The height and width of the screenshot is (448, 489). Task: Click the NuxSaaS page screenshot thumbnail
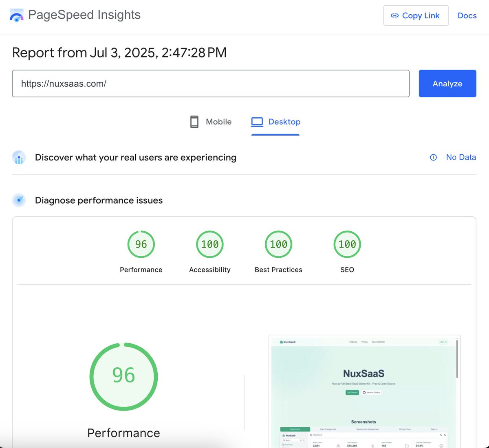click(364, 391)
